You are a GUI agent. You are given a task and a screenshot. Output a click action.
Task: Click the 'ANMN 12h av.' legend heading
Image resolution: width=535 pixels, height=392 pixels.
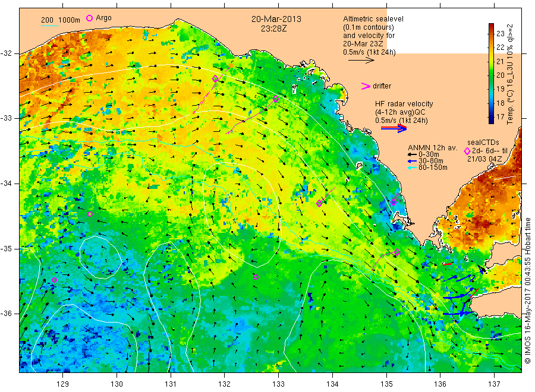click(x=433, y=148)
